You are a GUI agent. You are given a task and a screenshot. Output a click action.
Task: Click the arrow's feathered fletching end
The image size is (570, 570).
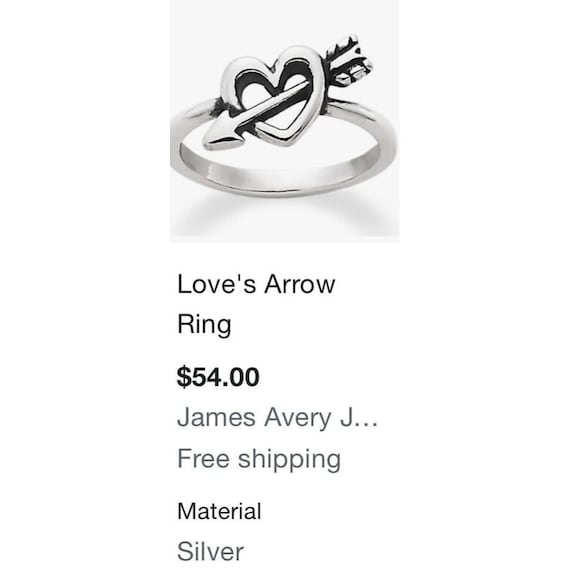click(x=348, y=62)
